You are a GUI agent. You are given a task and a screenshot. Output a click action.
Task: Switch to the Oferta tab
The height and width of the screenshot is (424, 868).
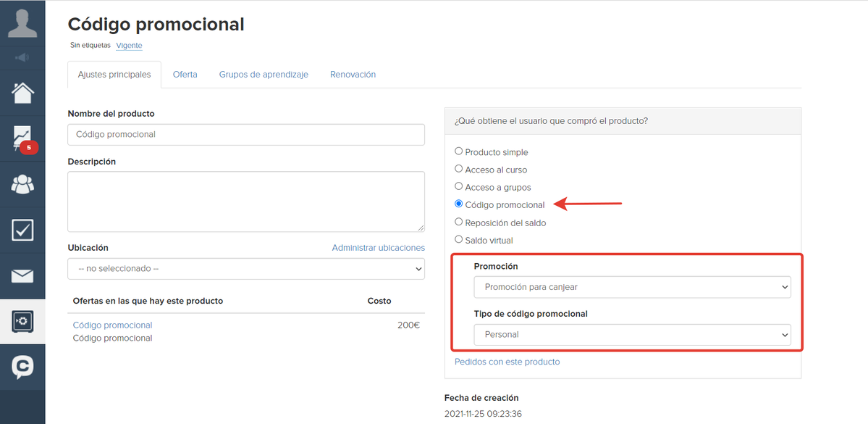tap(185, 74)
